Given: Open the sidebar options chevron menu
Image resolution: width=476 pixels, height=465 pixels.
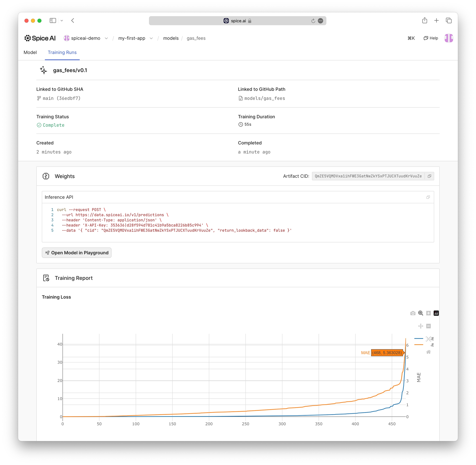Looking at the screenshot, I should [x=62, y=20].
